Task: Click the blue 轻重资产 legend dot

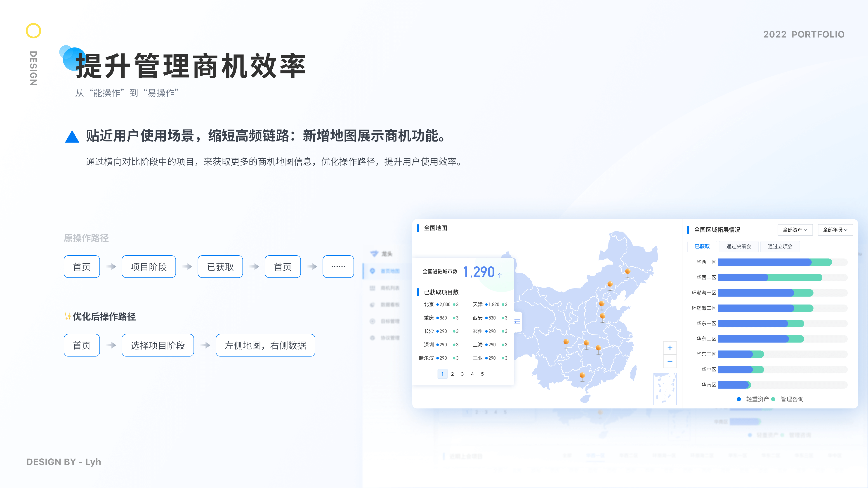Action: 739,399
